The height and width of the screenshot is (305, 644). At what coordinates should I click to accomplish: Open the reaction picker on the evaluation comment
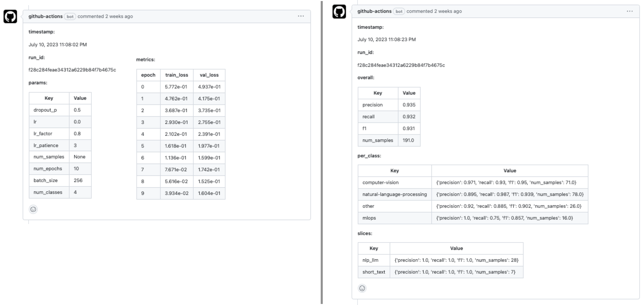(x=362, y=288)
